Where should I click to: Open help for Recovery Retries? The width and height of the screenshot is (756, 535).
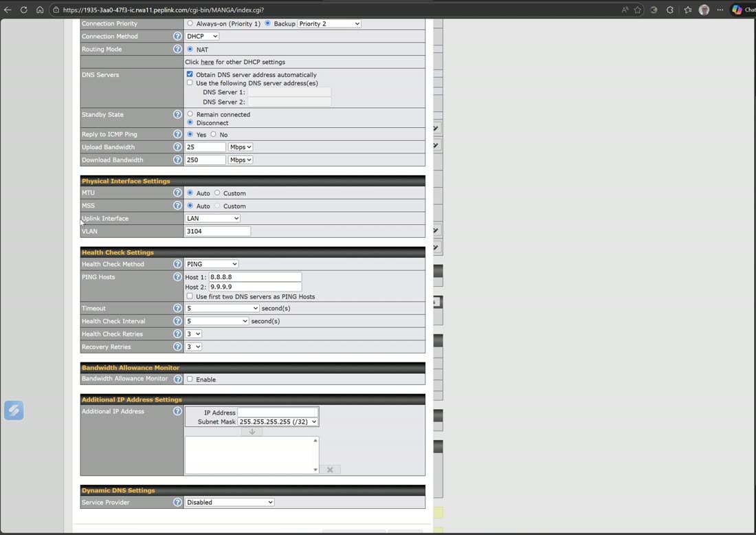[x=177, y=347]
